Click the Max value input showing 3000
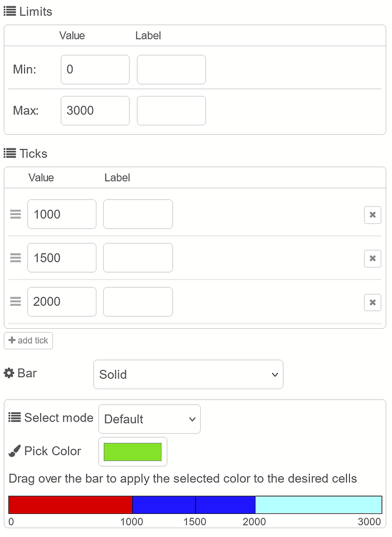 (x=95, y=111)
